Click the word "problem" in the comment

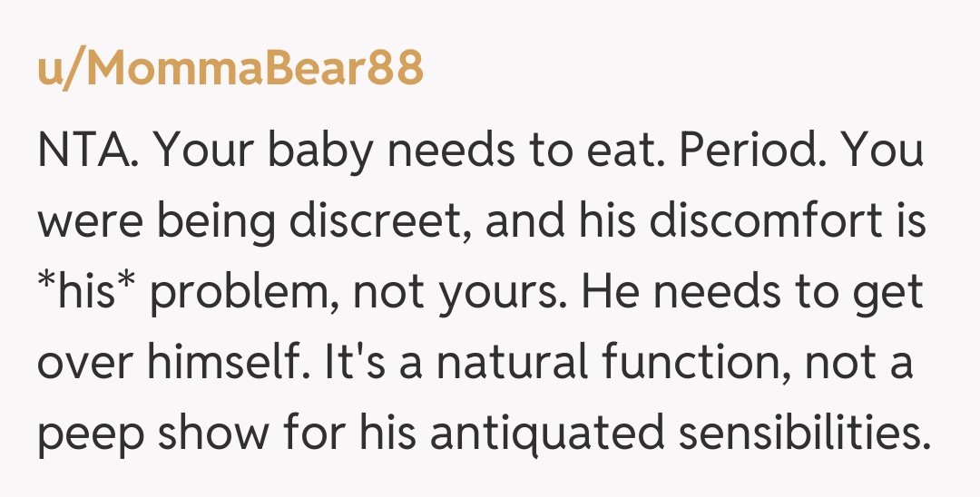click(x=244, y=296)
